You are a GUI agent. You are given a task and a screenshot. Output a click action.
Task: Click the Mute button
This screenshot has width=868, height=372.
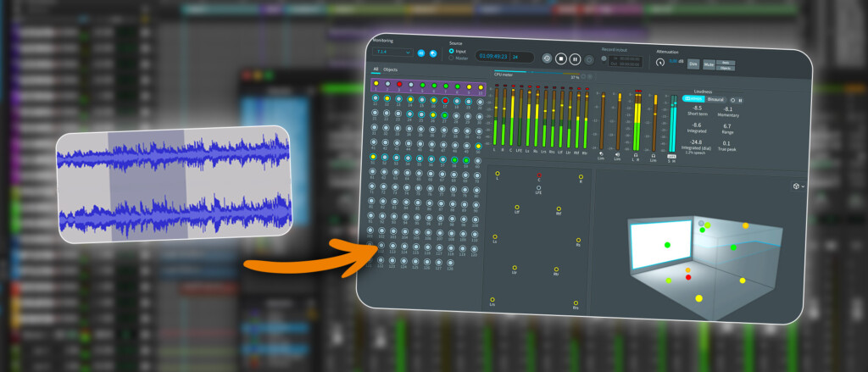(709, 64)
